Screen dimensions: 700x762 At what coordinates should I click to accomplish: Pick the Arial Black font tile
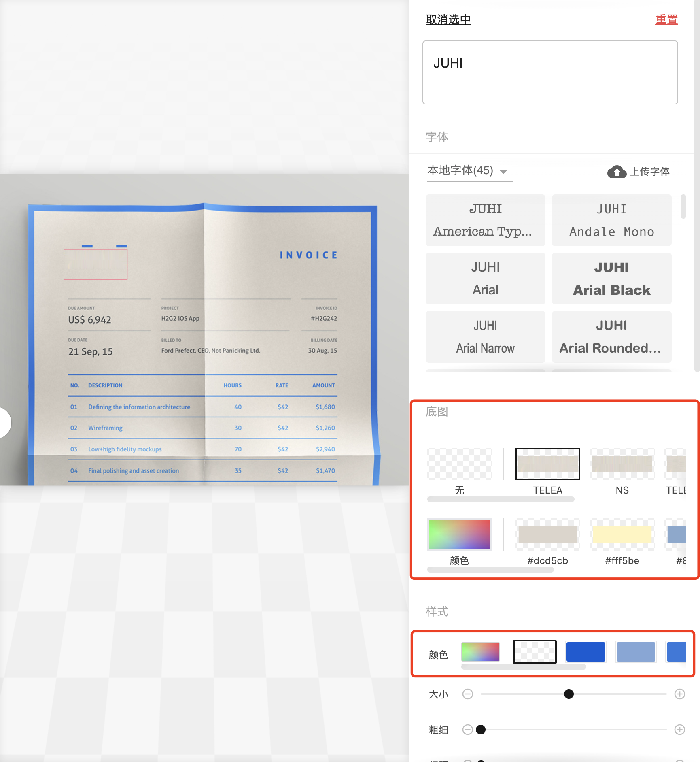click(x=611, y=279)
